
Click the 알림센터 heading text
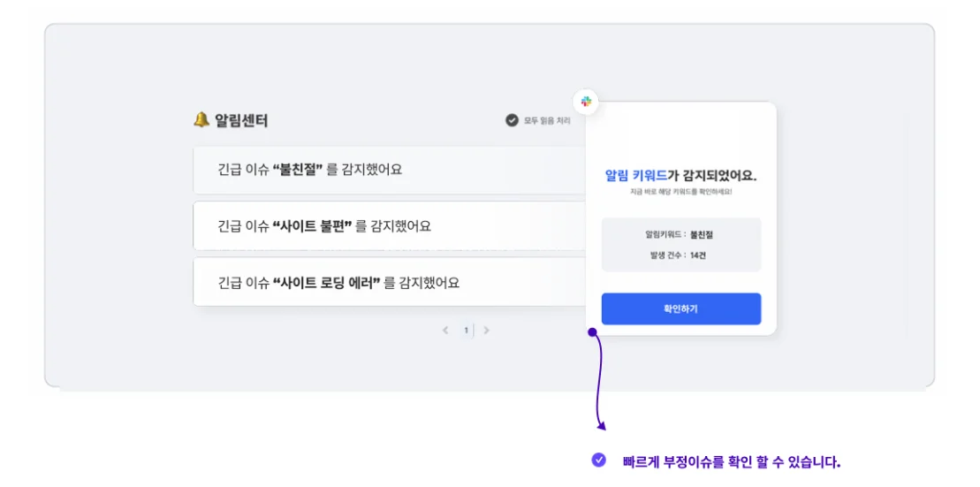pyautogui.click(x=241, y=120)
